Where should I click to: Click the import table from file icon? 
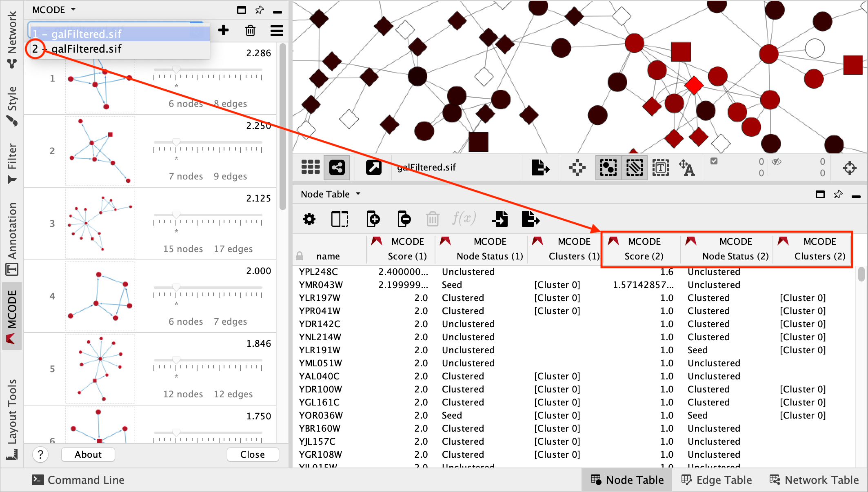tap(500, 219)
